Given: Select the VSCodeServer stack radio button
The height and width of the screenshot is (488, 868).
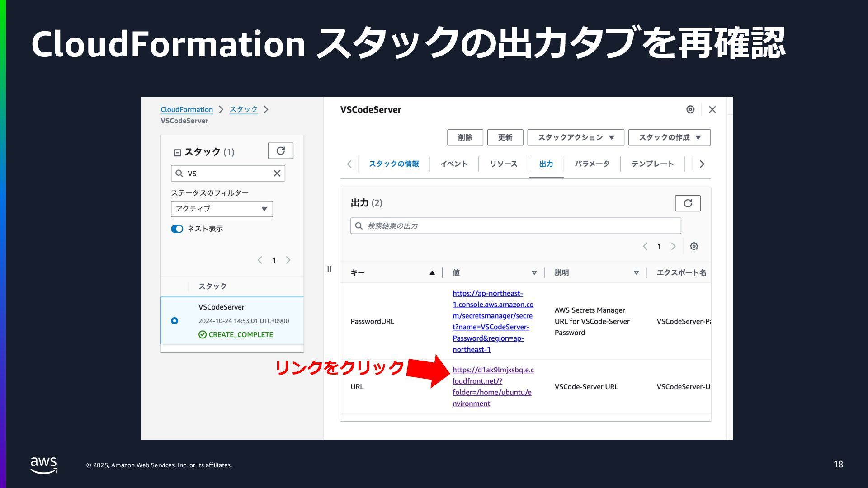Looking at the screenshot, I should tap(175, 321).
